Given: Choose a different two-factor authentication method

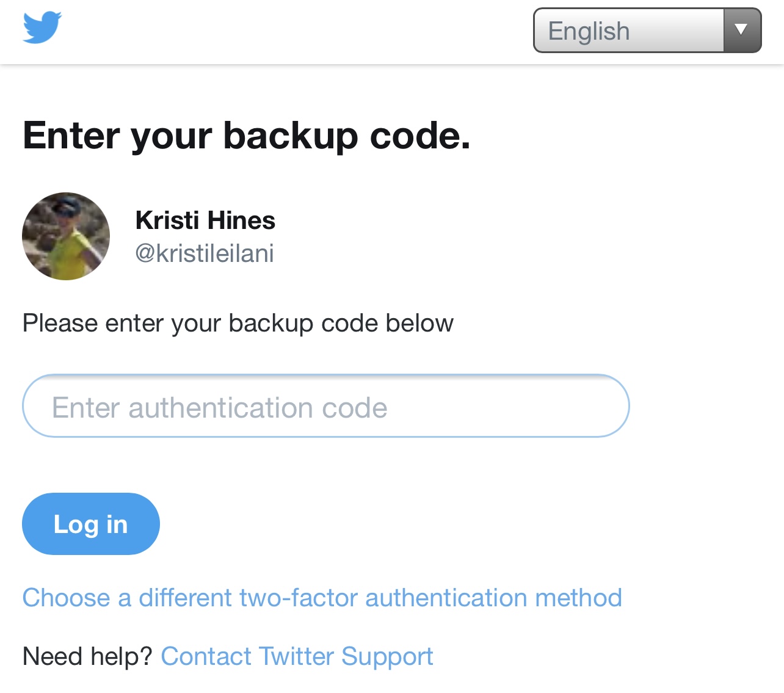Looking at the screenshot, I should tap(322, 598).
